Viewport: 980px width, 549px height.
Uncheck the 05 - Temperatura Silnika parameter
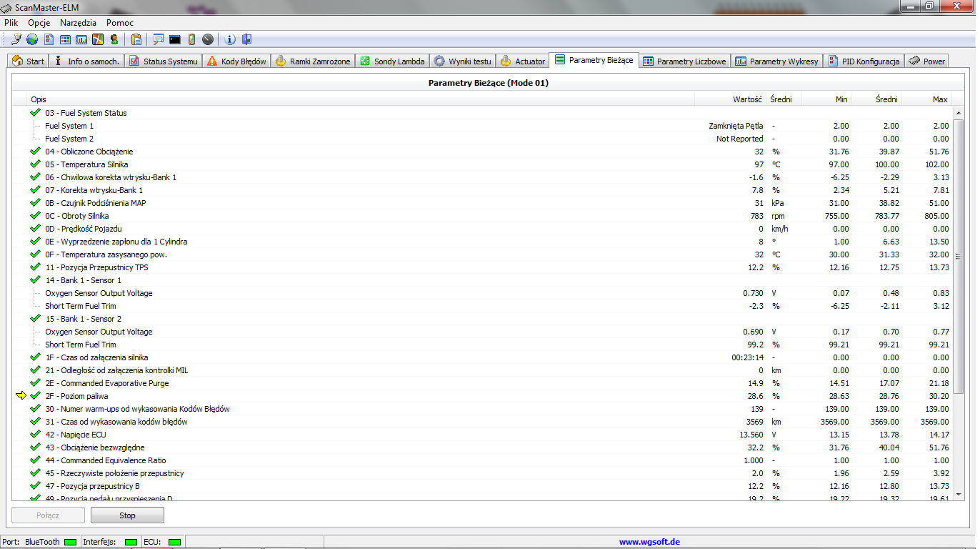pos(35,164)
